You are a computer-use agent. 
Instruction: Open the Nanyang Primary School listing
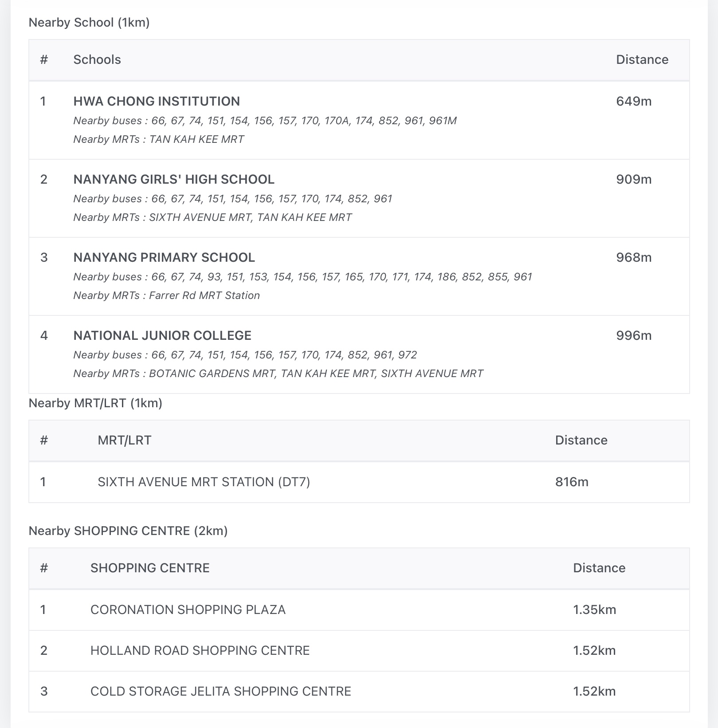point(164,257)
